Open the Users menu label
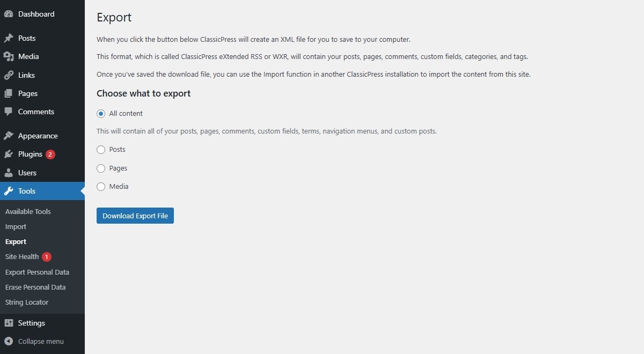The image size is (644, 354). click(x=27, y=173)
